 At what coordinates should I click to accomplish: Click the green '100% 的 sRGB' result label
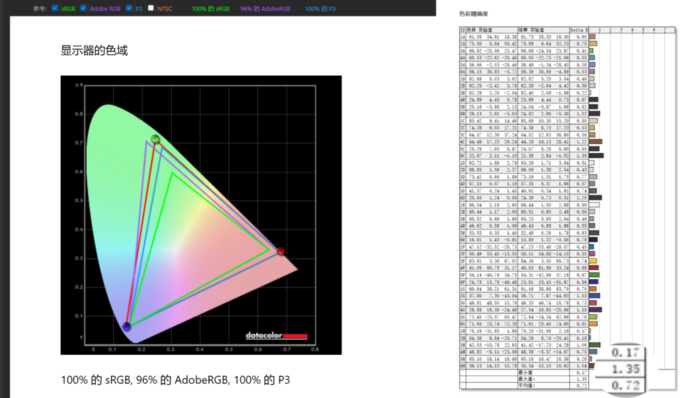(x=210, y=8)
